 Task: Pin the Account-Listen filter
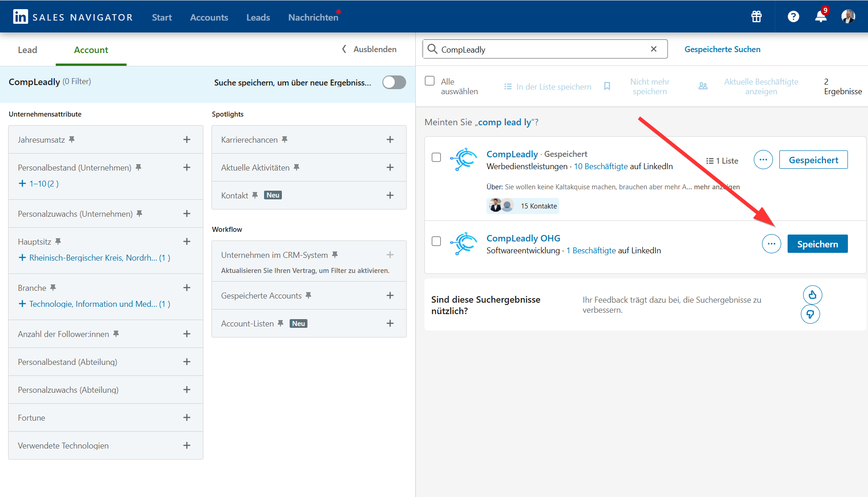pyautogui.click(x=281, y=323)
